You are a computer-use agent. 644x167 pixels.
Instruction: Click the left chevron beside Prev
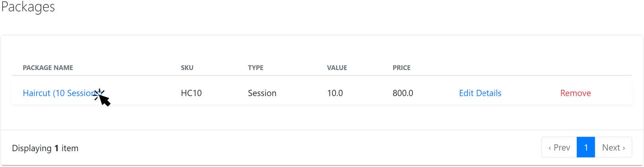[550, 148]
